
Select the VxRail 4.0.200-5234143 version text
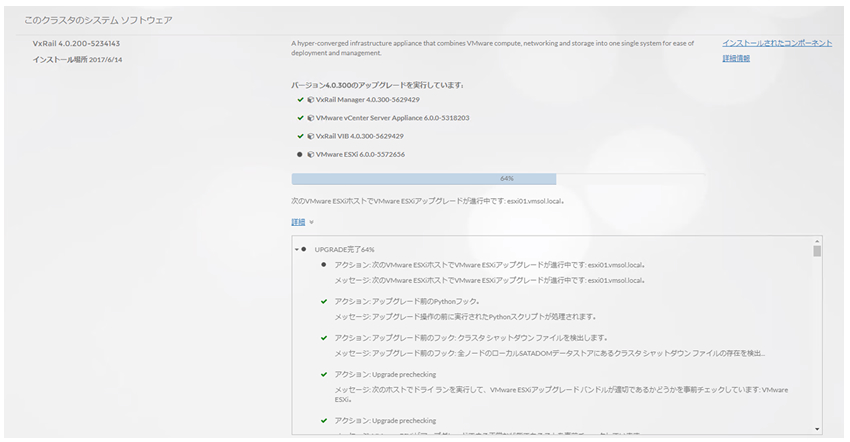pos(76,43)
